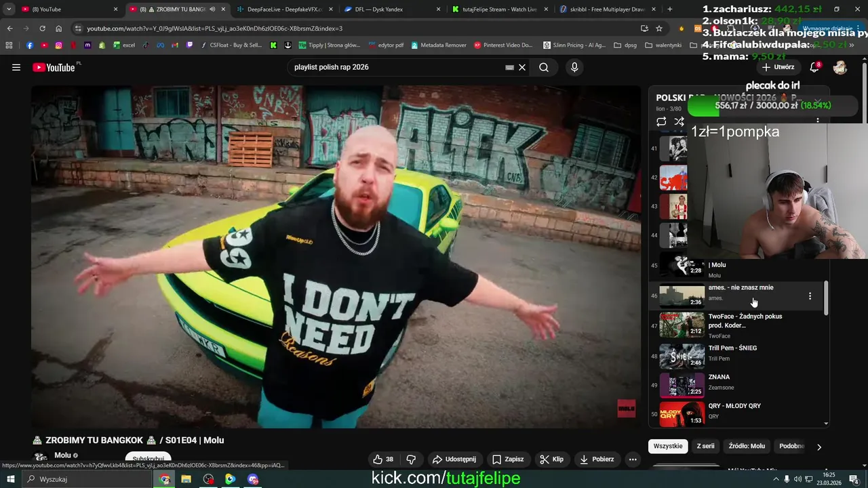Open the Windows Start menu
This screenshot has height=488, width=868.
10,479
